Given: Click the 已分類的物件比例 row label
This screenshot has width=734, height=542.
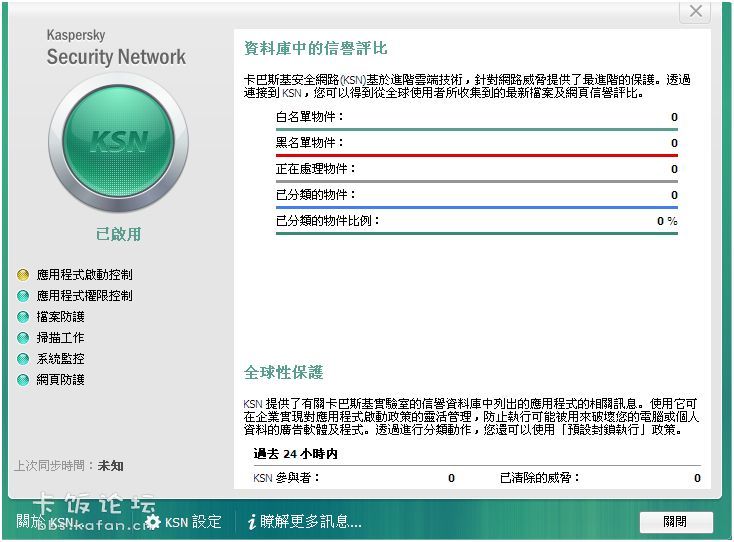Looking at the screenshot, I should [328, 220].
